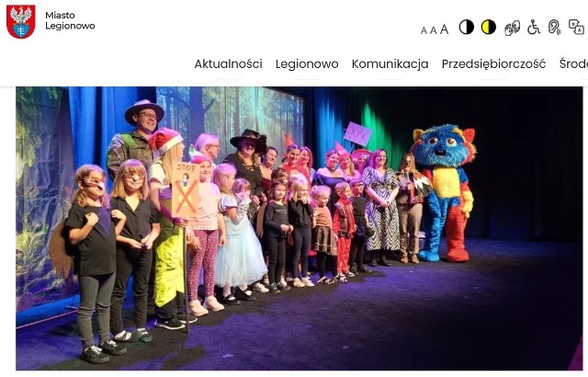Expand the Przedsiębiorczość menu
588x377 pixels.
(x=493, y=64)
